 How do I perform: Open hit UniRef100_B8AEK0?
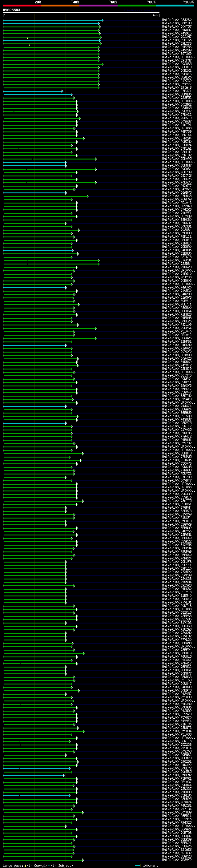pos(177,78)
